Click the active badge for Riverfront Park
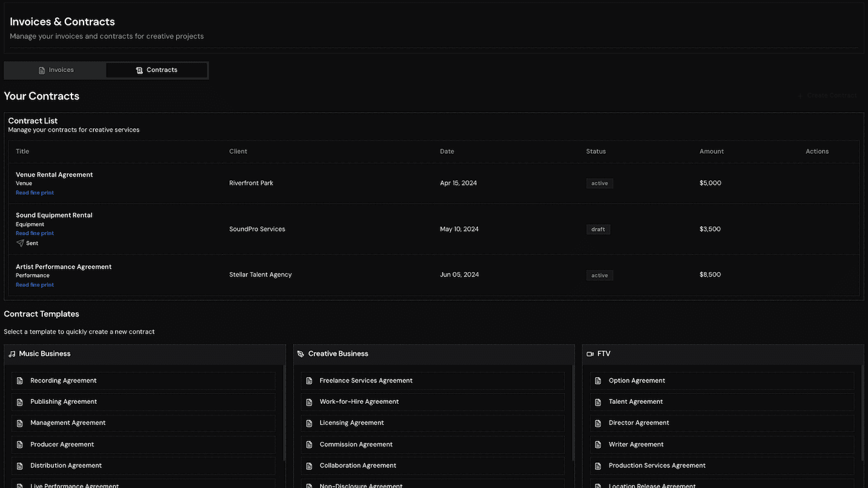 600,183
